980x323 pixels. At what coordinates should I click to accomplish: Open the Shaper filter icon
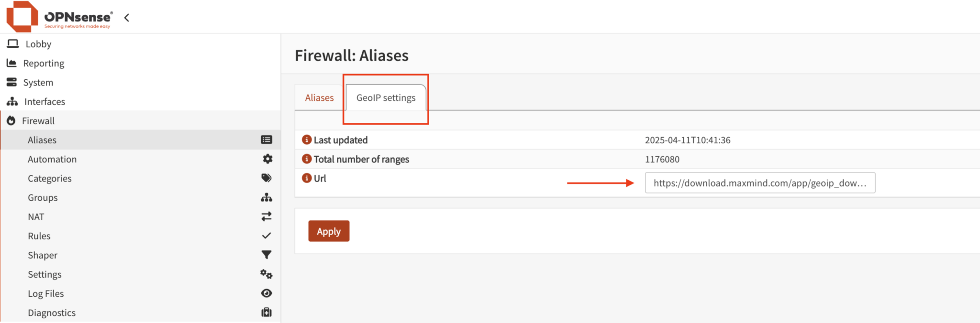tap(267, 255)
